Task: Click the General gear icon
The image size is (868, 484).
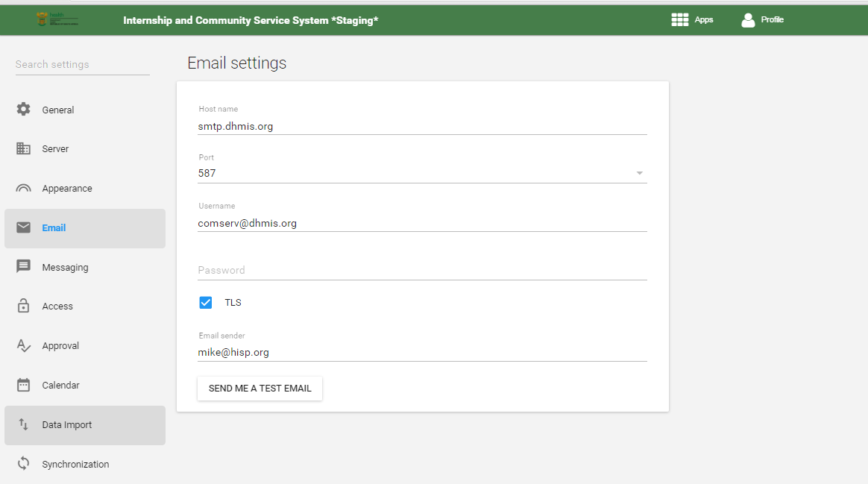Action: (24, 110)
